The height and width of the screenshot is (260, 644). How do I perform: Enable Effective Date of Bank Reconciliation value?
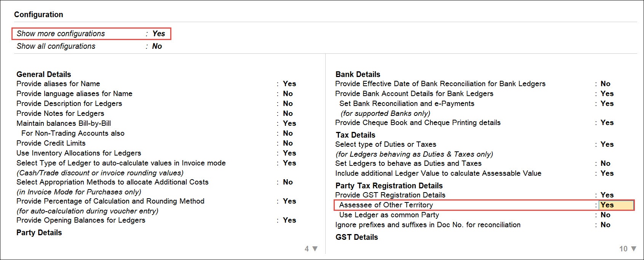tap(606, 83)
